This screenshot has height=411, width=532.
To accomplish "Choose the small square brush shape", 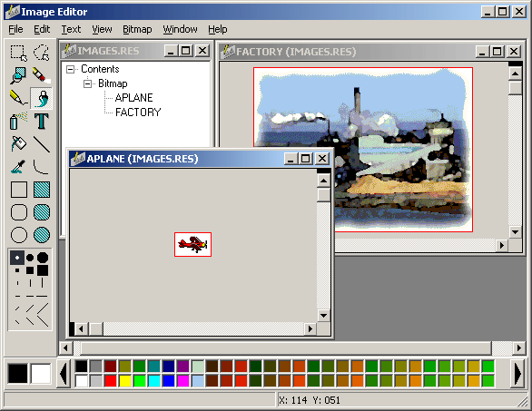I will pyautogui.click(x=17, y=270).
